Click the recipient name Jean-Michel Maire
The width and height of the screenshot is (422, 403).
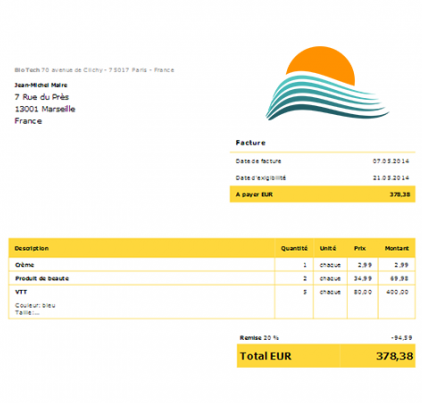tap(41, 85)
